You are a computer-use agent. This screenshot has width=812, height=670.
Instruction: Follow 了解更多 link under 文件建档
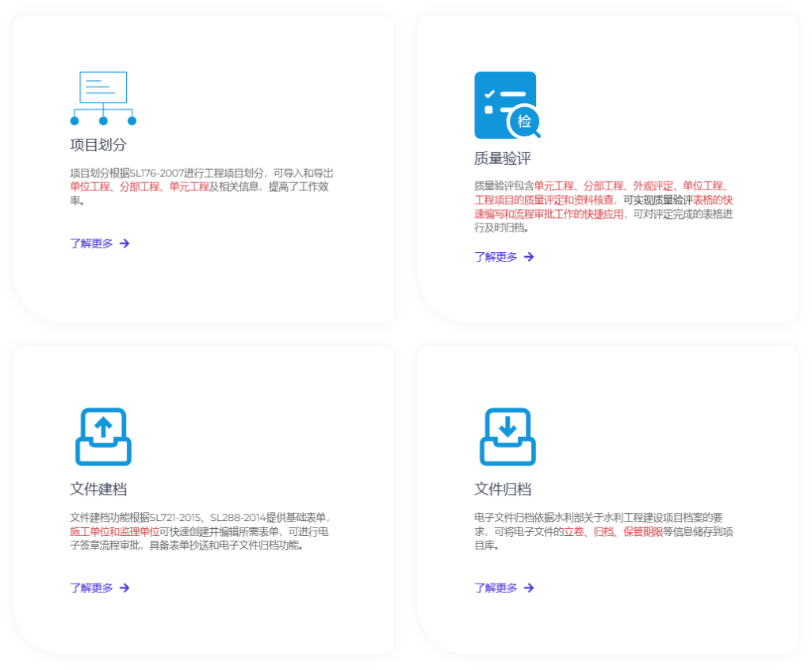91,588
